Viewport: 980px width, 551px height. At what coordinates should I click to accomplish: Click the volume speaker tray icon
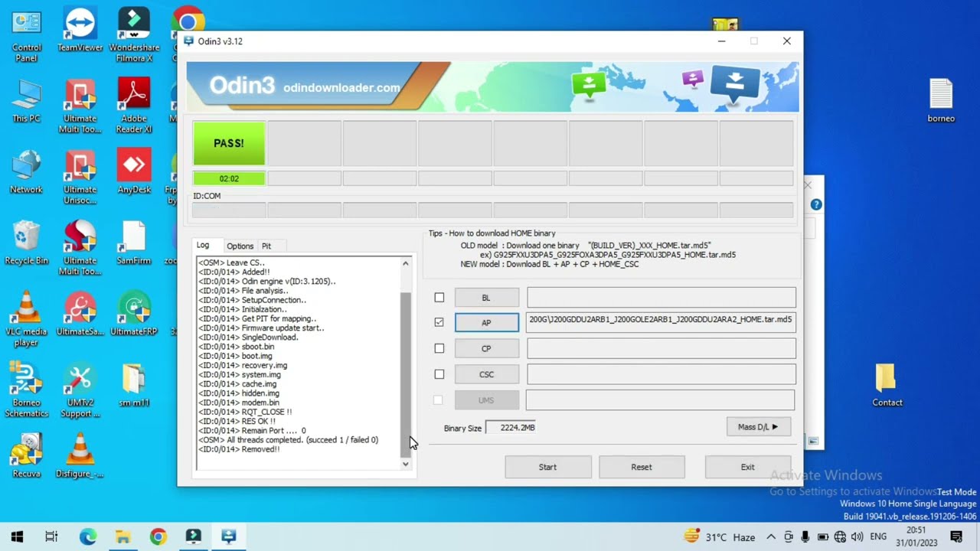coord(857,537)
